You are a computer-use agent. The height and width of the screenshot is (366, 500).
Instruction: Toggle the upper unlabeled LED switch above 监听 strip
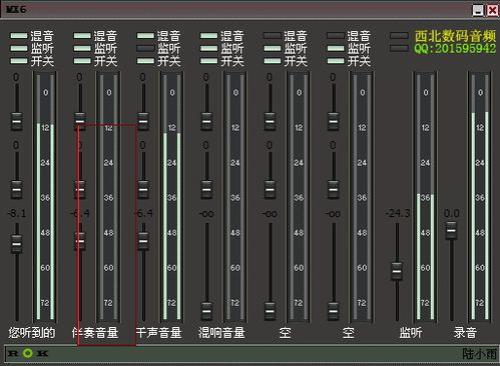(x=399, y=36)
